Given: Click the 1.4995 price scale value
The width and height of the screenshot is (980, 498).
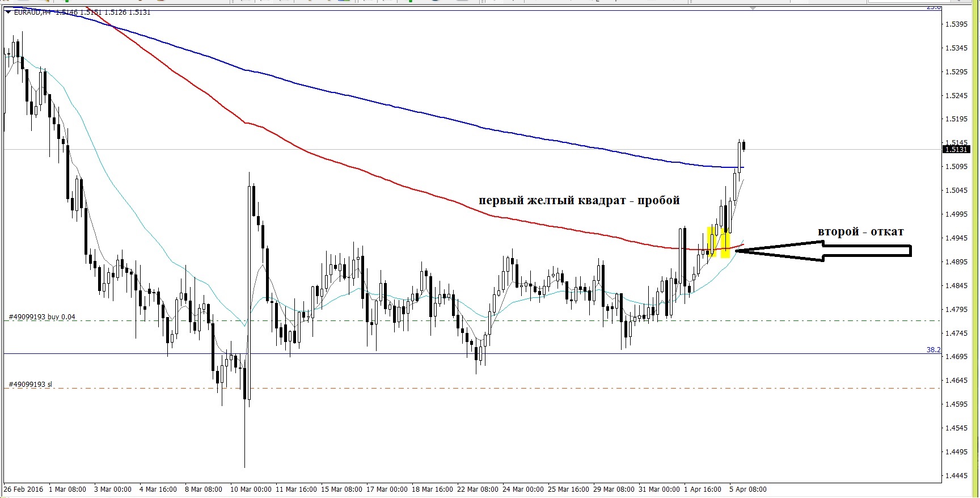Looking at the screenshot, I should coord(956,214).
